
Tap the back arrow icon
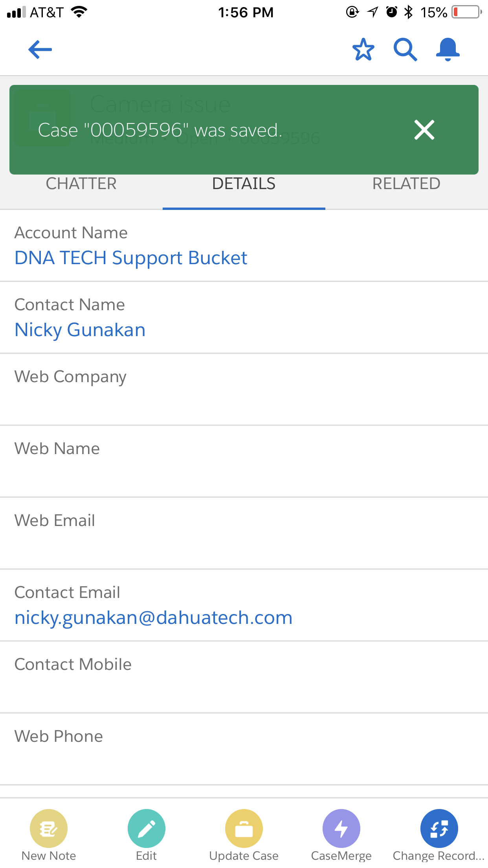(40, 50)
